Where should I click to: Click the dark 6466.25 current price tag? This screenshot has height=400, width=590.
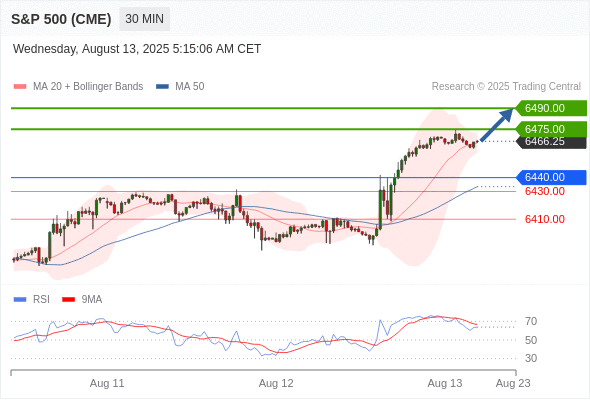click(551, 142)
